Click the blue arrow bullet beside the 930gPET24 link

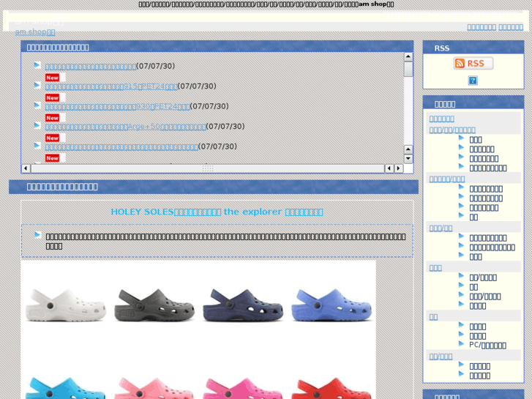(37, 105)
